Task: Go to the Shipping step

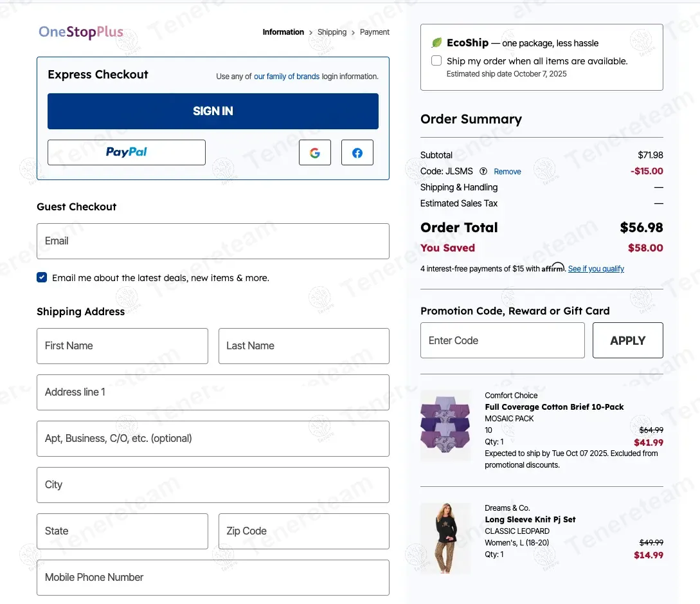Action: (x=332, y=32)
